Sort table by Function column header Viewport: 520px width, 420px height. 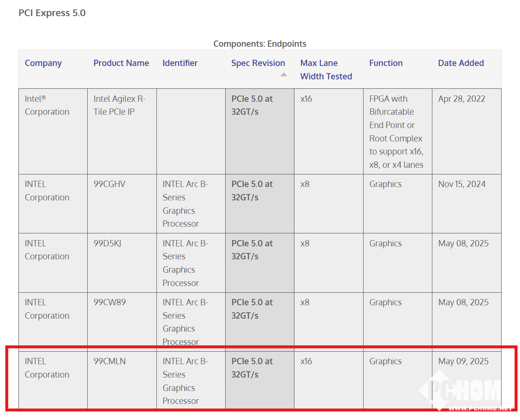(386, 63)
